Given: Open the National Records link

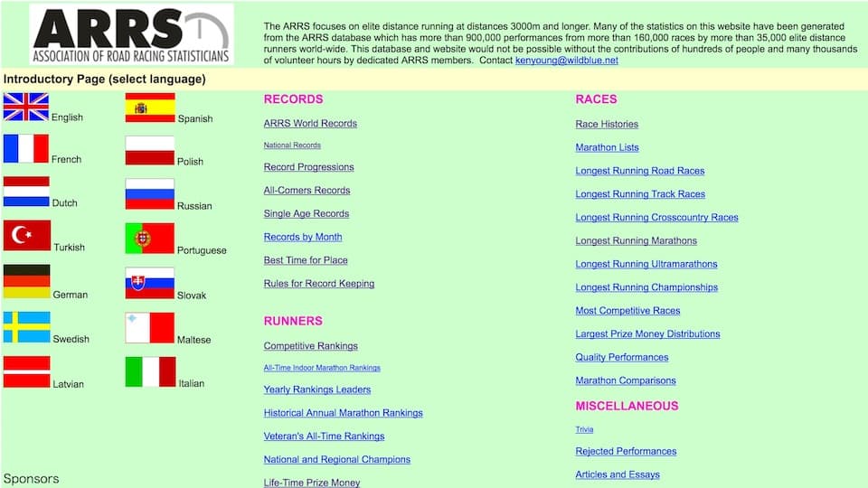Looking at the screenshot, I should click(292, 145).
